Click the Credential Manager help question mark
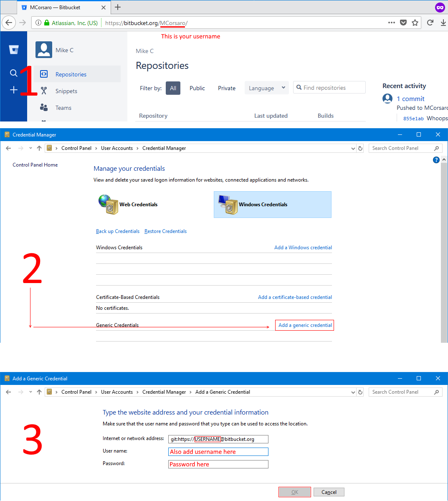 pyautogui.click(x=436, y=159)
